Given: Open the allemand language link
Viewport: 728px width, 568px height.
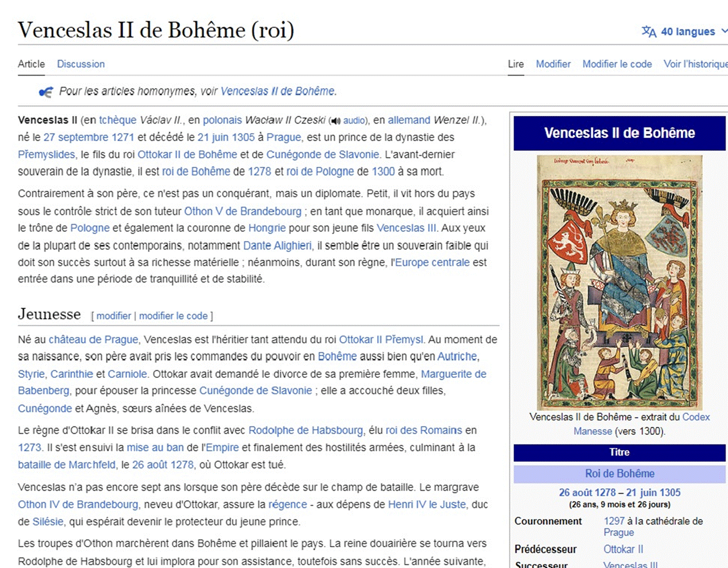Looking at the screenshot, I should click(409, 120).
